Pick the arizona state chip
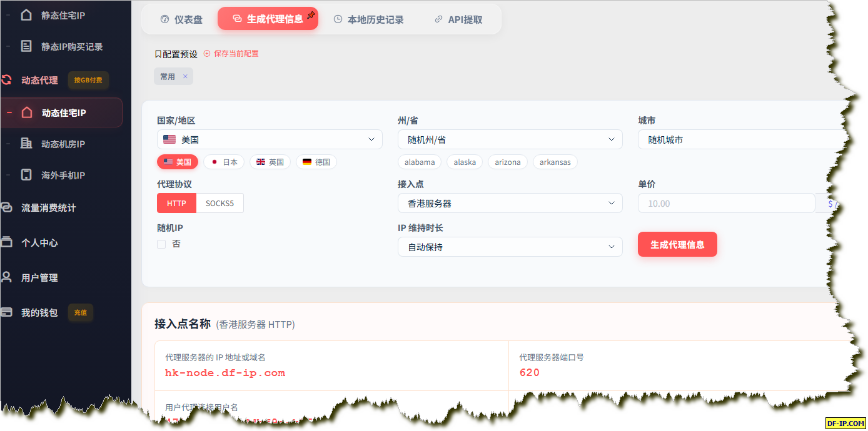Viewport: 868px width, 431px height. [508, 162]
